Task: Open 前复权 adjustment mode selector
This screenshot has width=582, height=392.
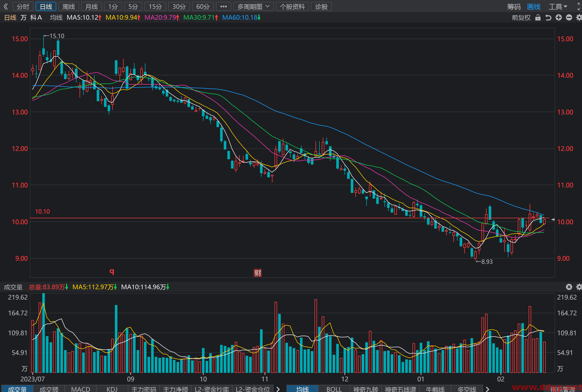Action: [x=521, y=18]
